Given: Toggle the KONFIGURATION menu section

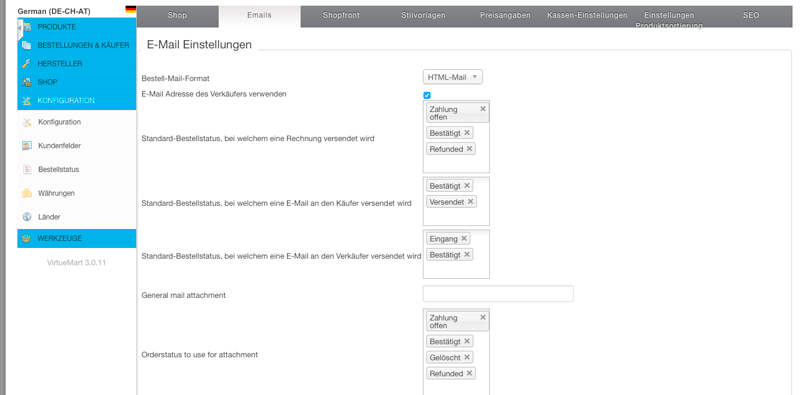Looking at the screenshot, I should click(77, 101).
